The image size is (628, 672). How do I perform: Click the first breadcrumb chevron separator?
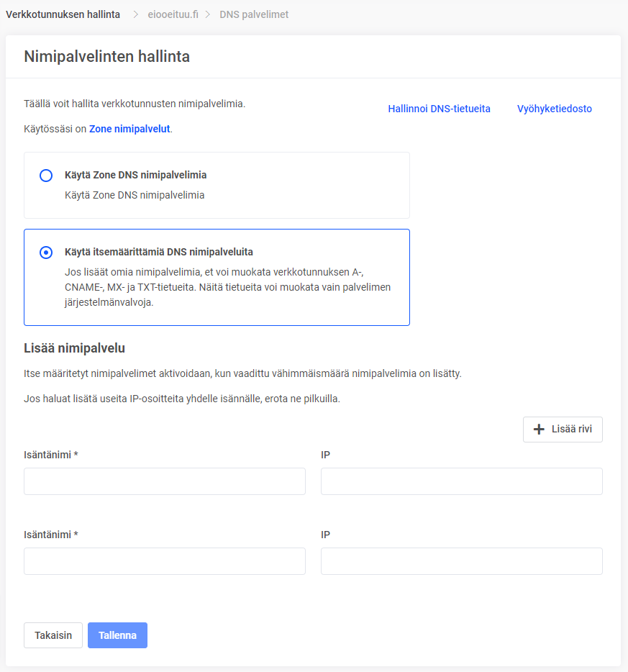(x=135, y=14)
